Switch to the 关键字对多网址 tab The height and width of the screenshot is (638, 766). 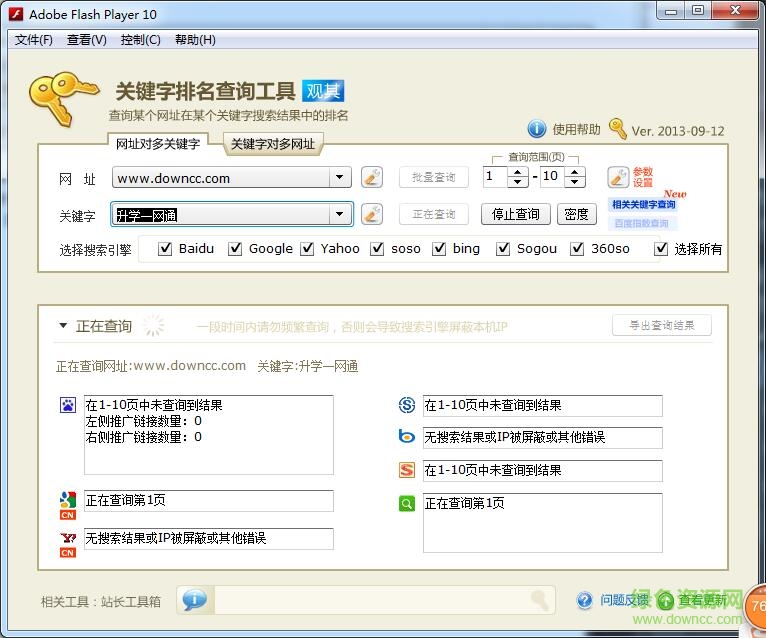pos(273,144)
